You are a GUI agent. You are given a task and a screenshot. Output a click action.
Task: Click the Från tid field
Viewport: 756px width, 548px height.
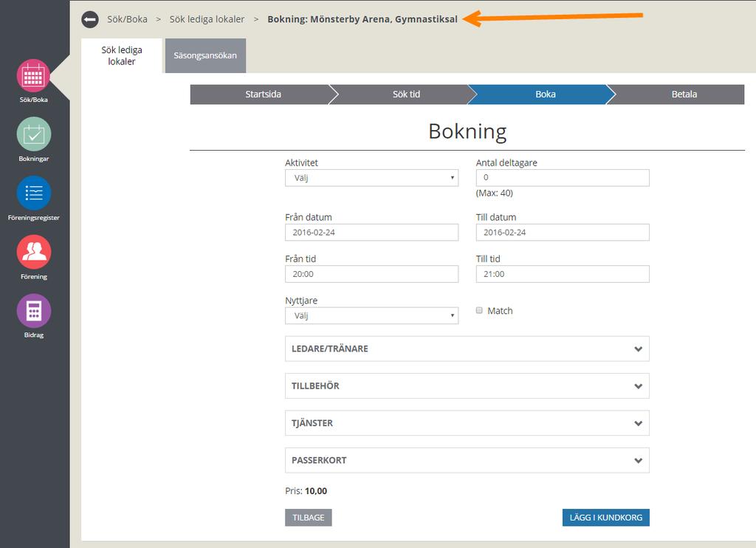(x=372, y=274)
